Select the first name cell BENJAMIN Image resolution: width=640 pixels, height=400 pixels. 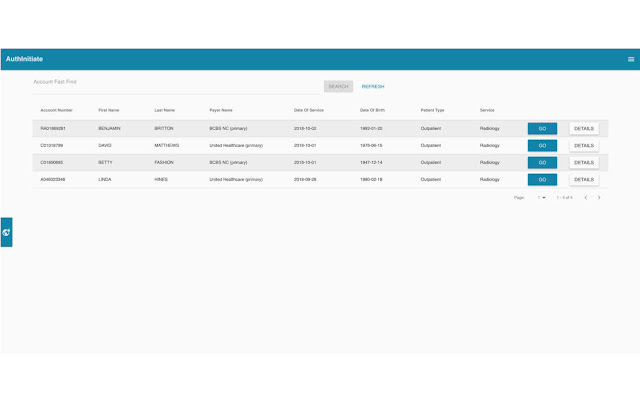pyautogui.click(x=109, y=129)
